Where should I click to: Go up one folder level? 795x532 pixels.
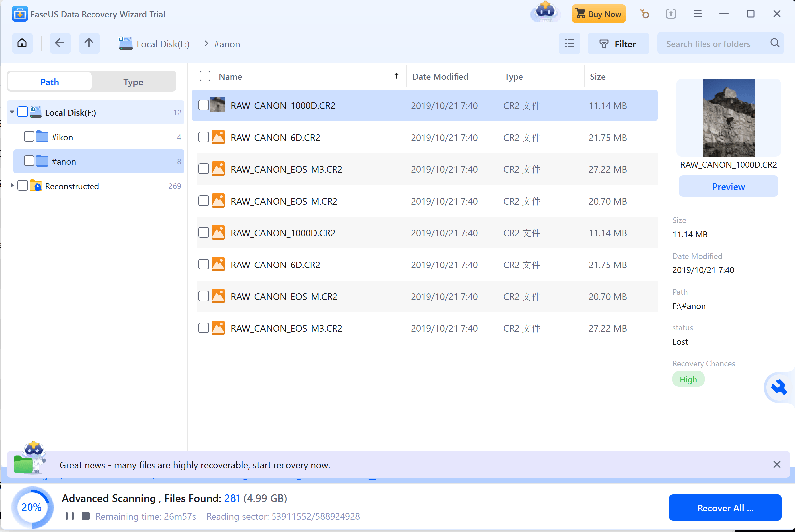[89, 43]
